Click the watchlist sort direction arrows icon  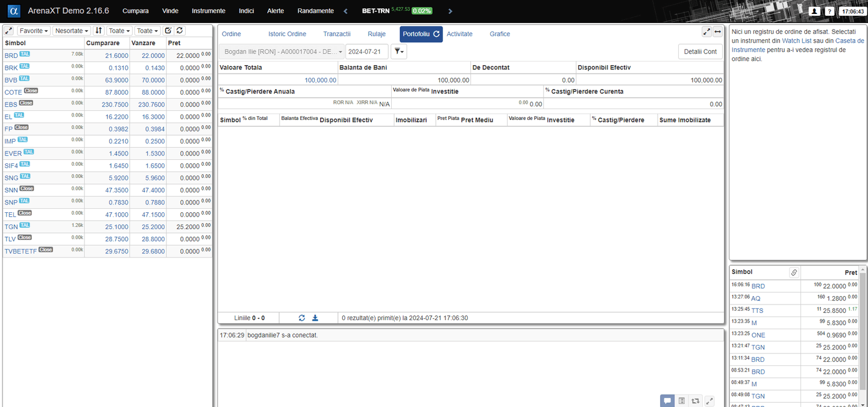click(x=99, y=31)
